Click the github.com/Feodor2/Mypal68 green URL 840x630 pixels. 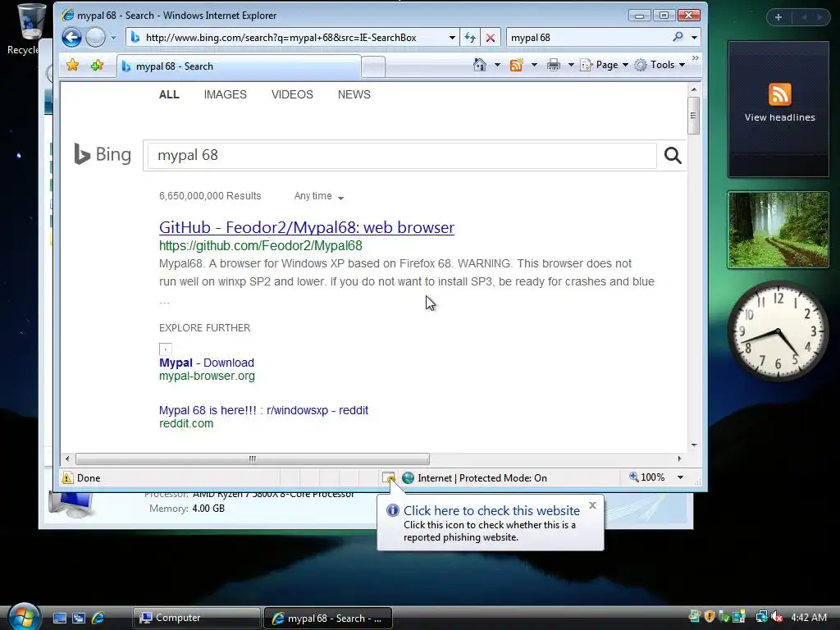(x=260, y=246)
